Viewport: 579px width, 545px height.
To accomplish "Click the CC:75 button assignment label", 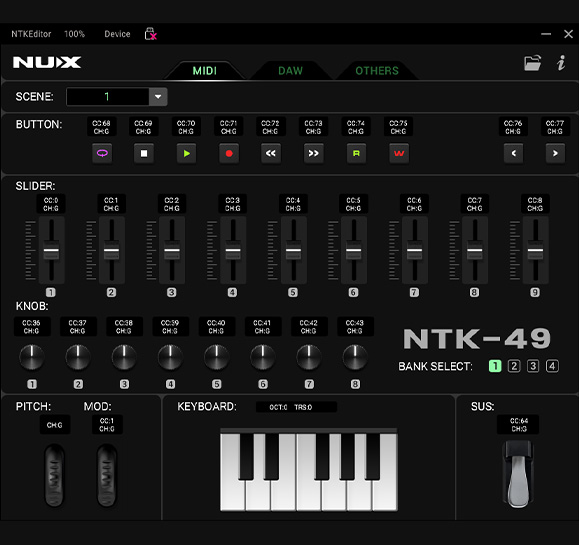I will pos(398,127).
